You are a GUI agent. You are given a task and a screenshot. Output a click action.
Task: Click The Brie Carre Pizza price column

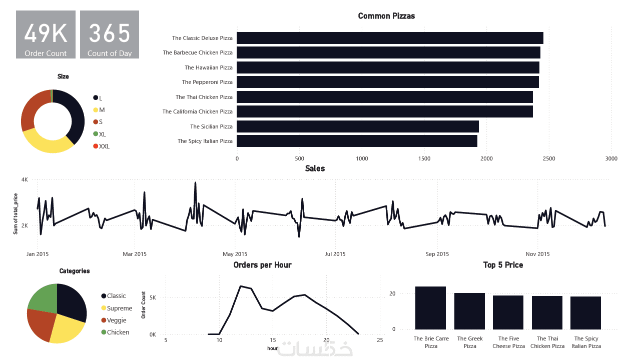tap(430, 307)
